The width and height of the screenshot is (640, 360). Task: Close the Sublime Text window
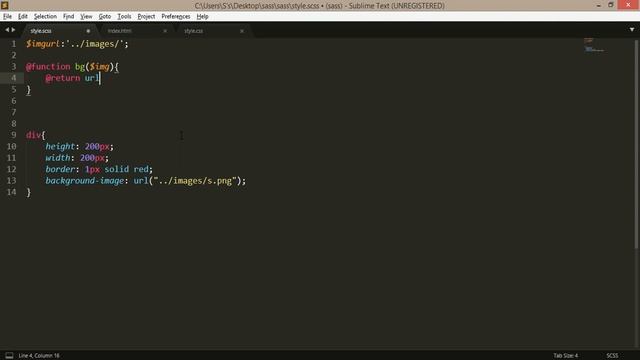[628, 5]
